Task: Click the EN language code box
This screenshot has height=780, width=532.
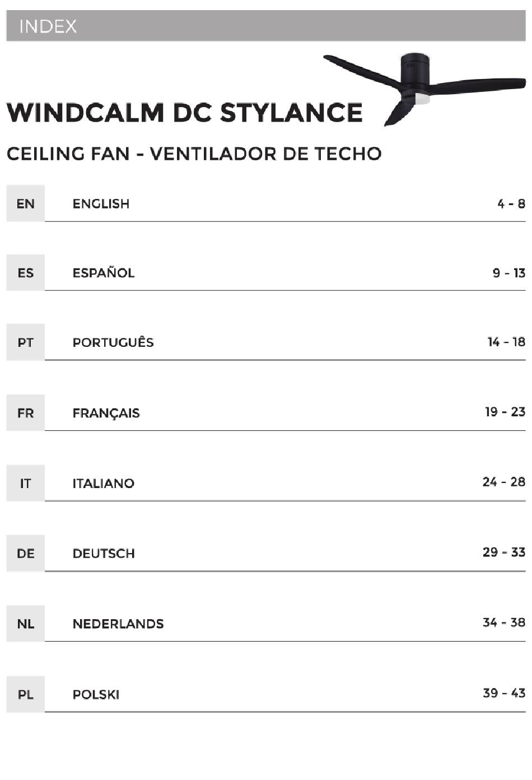Action: pos(25,203)
